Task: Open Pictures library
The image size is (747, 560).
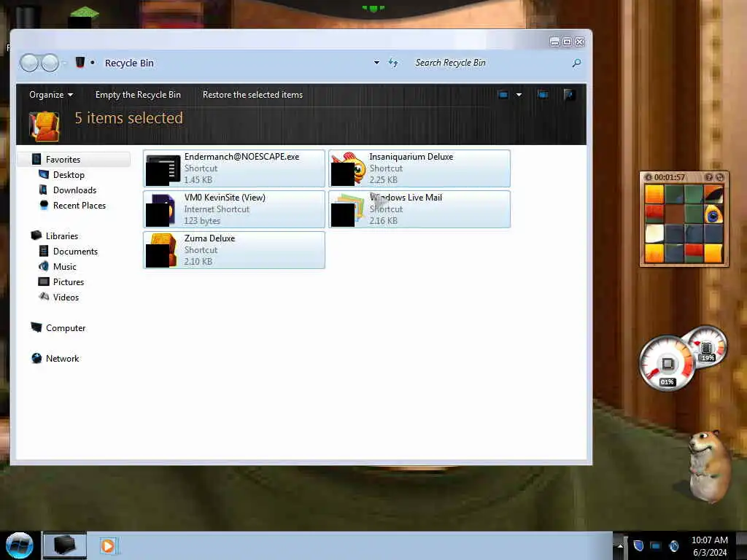Action: 69,282
